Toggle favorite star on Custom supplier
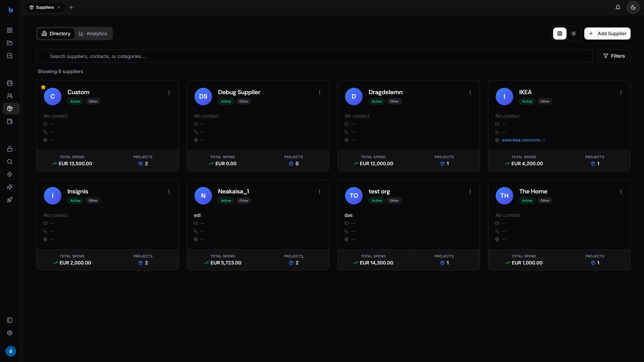Viewport: 644px width, 362px height. tap(43, 87)
